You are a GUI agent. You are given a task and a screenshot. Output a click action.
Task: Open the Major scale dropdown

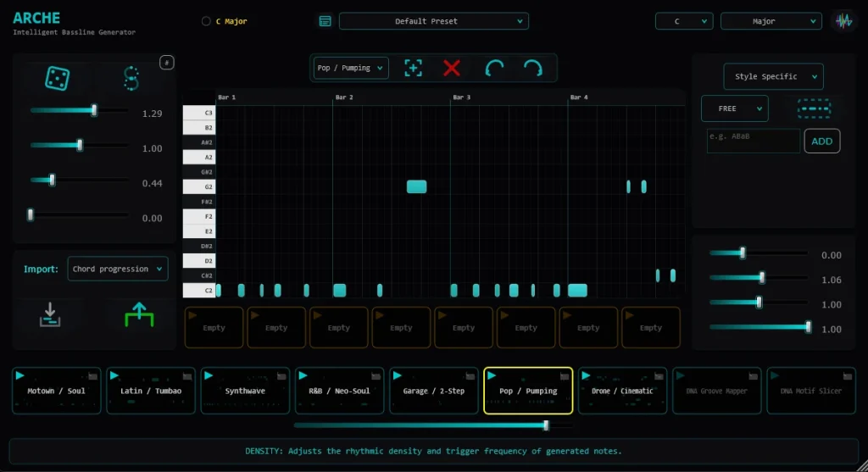[771, 21]
